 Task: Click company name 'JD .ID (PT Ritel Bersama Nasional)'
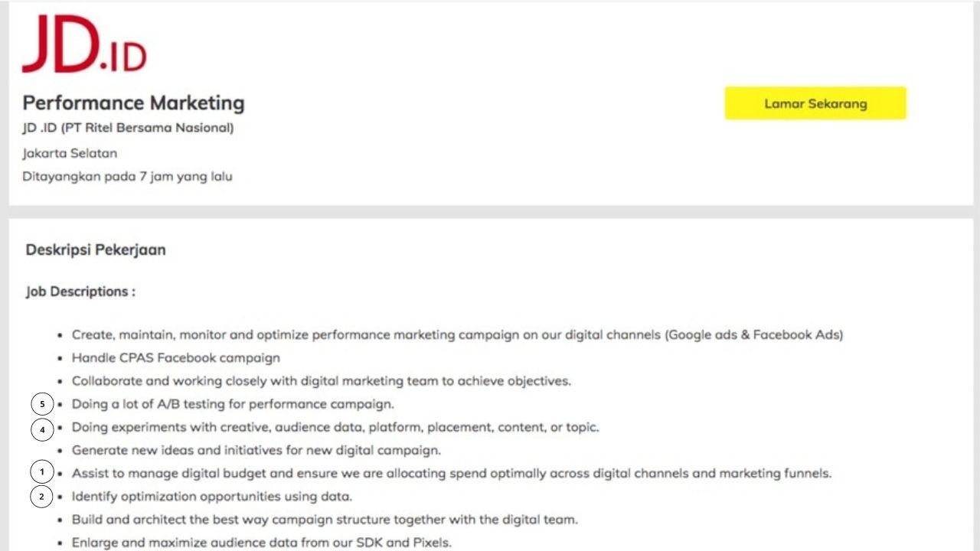(129, 128)
